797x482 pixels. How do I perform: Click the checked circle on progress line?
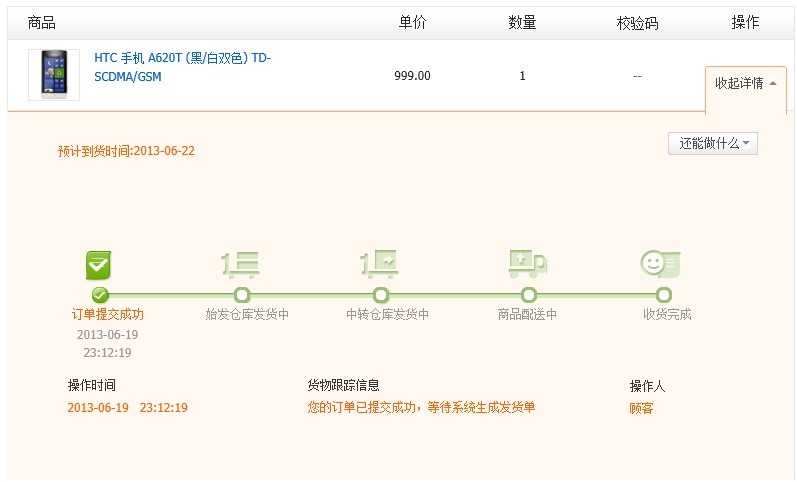click(100, 295)
